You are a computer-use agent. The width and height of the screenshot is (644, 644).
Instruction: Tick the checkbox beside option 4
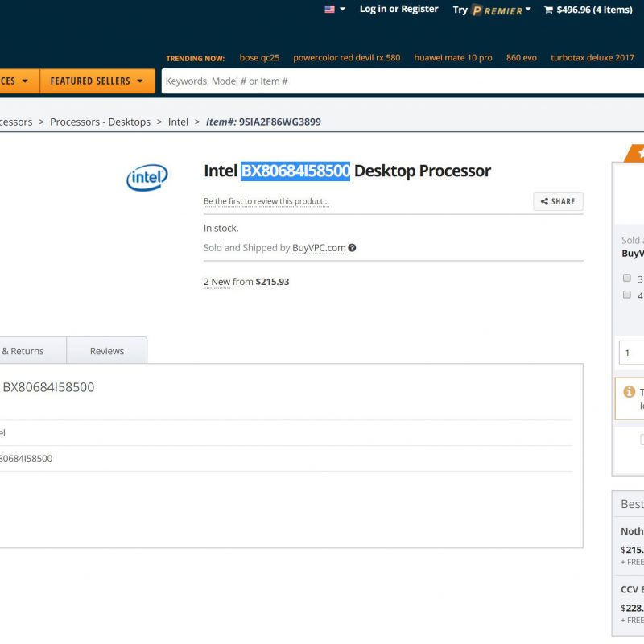(x=627, y=295)
